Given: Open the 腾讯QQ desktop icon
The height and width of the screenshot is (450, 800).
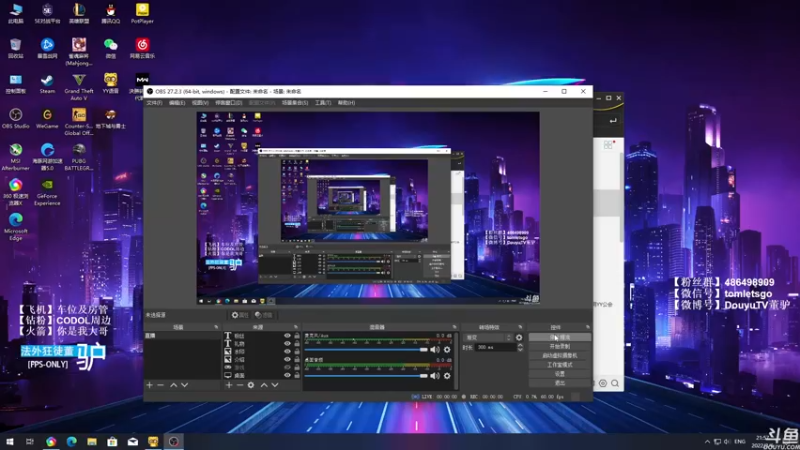Looking at the screenshot, I should 110,13.
